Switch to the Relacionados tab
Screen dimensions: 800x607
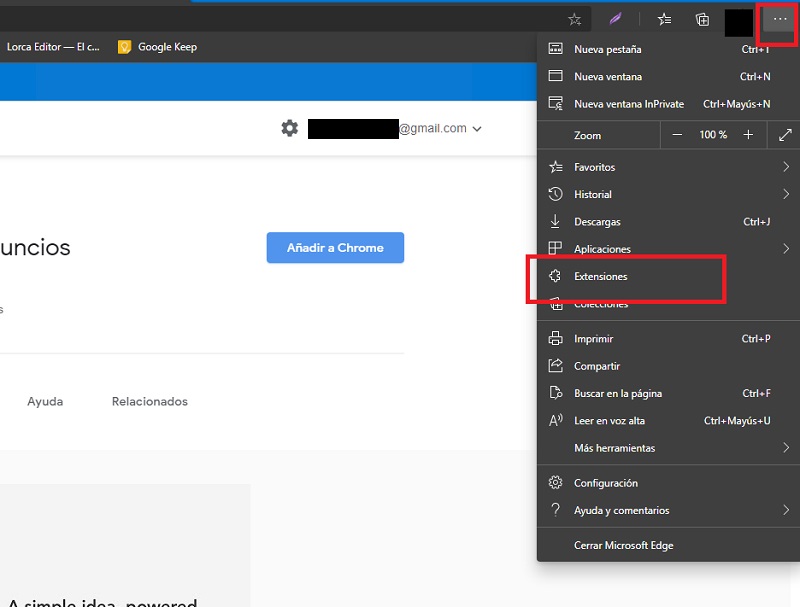[x=149, y=401]
